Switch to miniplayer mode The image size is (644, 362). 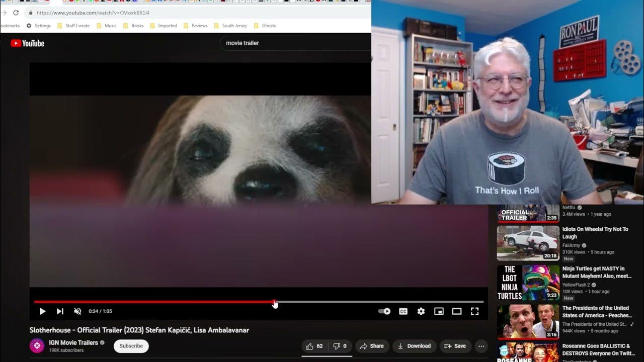click(x=439, y=311)
